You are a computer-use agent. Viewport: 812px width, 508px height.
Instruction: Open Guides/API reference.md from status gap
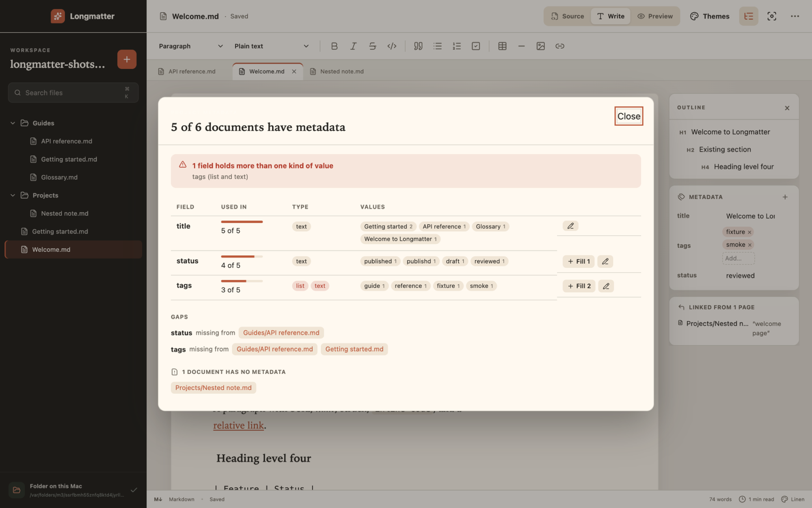281,333
